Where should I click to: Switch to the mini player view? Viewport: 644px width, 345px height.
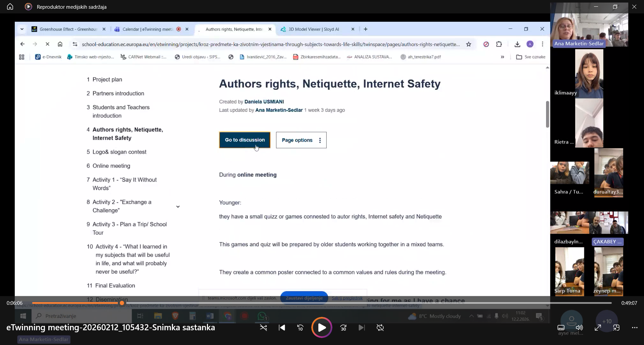pyautogui.click(x=616, y=328)
